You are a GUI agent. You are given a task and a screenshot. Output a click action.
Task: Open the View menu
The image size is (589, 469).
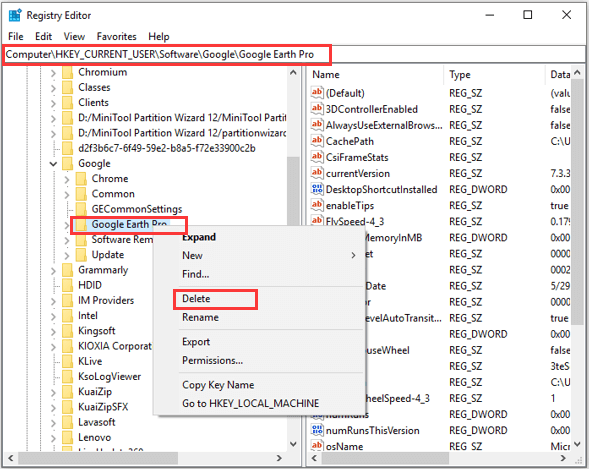click(74, 36)
